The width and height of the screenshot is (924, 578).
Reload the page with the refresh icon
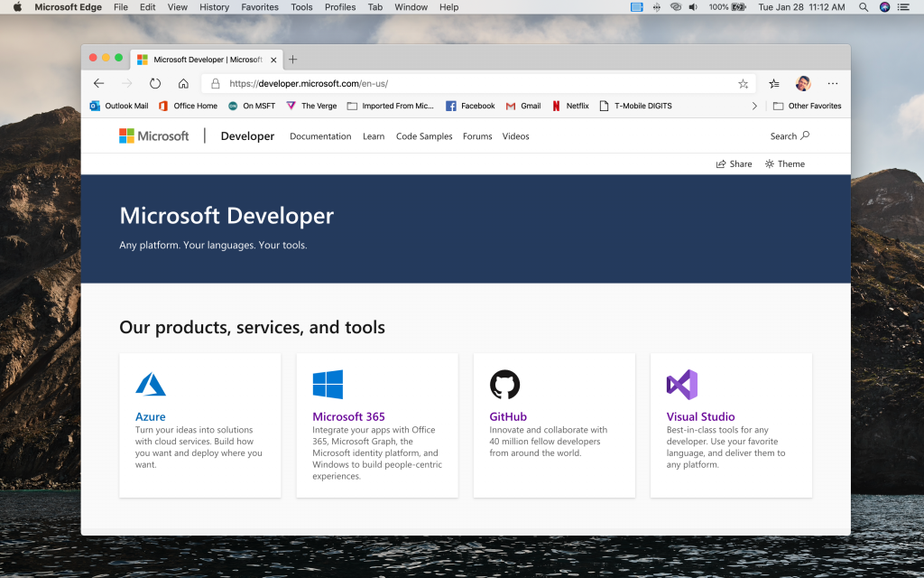coord(155,83)
